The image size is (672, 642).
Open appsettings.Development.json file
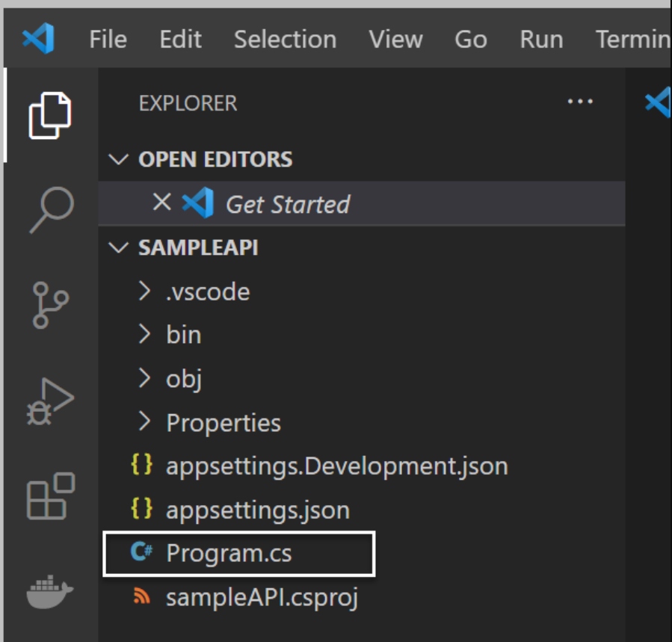click(336, 466)
